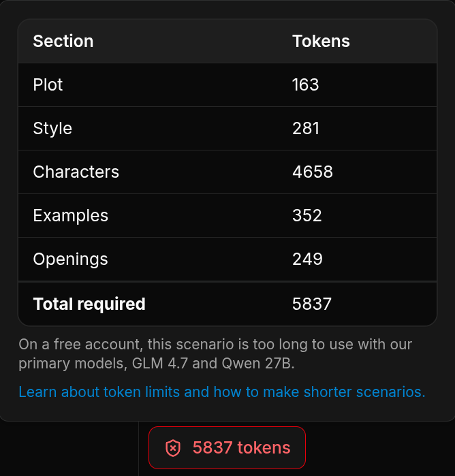Click the 163 token count for Plot
The width and height of the screenshot is (455, 476).
pos(306,84)
